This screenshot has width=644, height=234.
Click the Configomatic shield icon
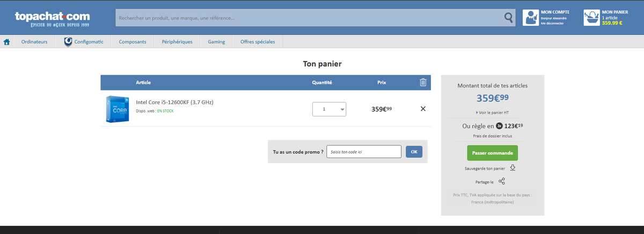tap(68, 41)
